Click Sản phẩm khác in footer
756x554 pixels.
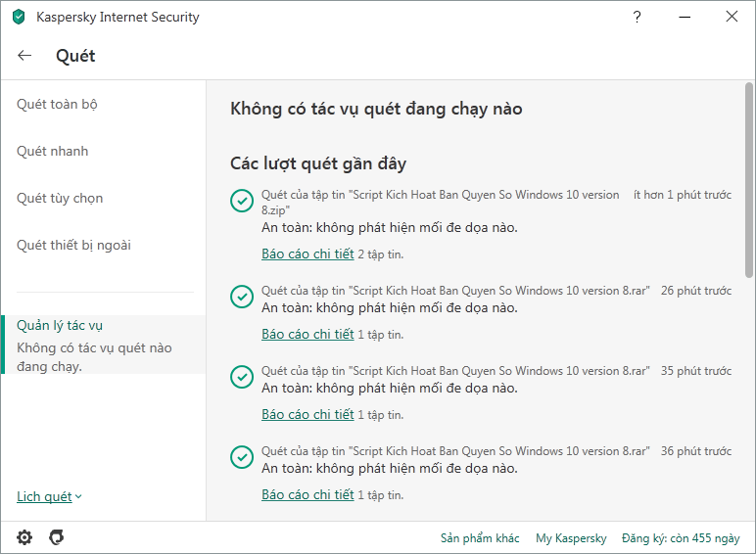tap(480, 538)
